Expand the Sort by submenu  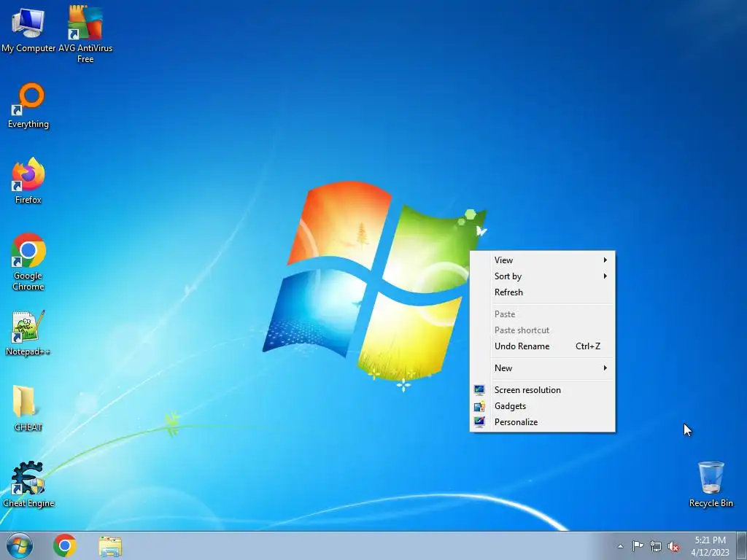[542, 276]
